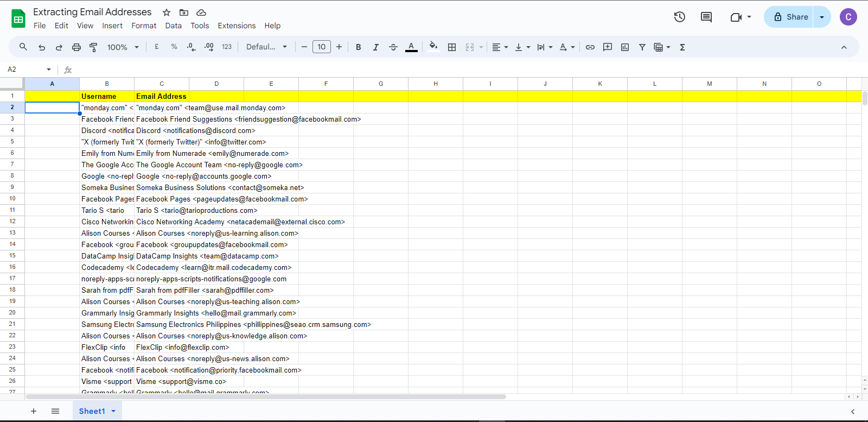View cloud save status

pyautogui.click(x=201, y=12)
